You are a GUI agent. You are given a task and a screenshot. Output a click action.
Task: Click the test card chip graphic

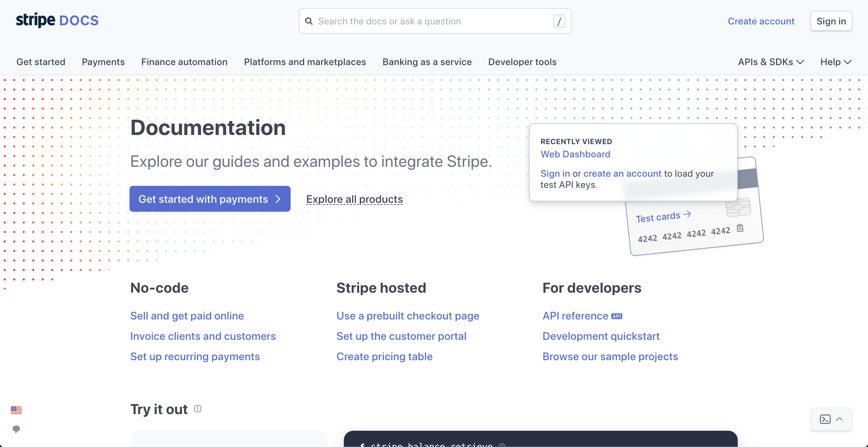click(738, 207)
